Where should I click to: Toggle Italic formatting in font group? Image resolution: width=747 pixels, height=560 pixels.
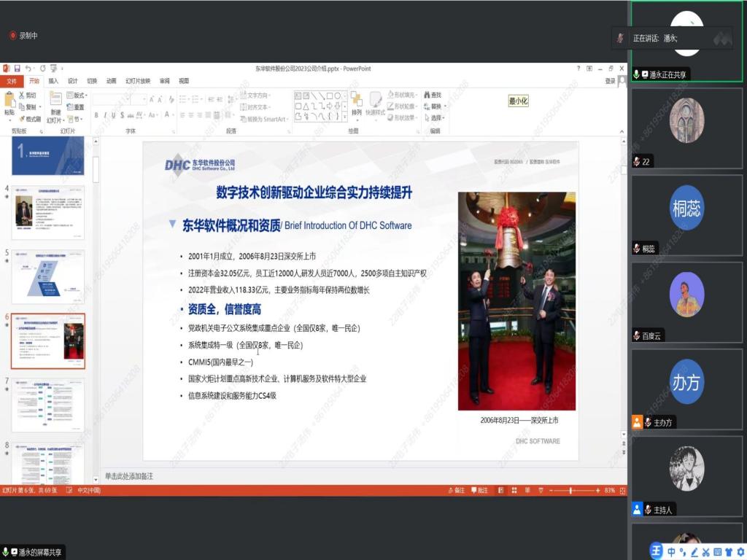coord(105,115)
